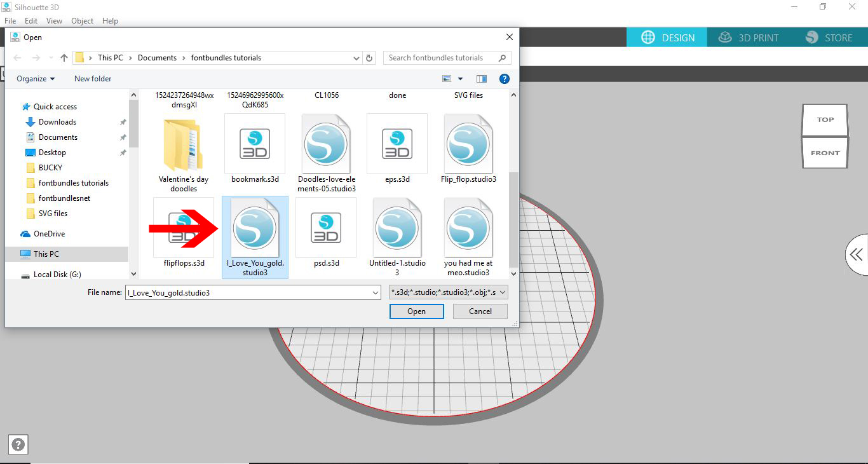Click the search magnifier icon
Image resolution: width=868 pixels, height=464 pixels.
point(503,58)
